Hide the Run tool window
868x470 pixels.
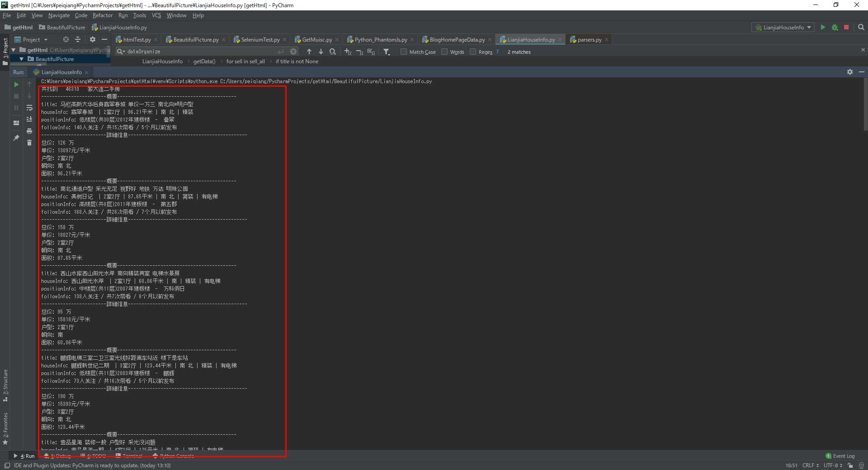(862, 72)
